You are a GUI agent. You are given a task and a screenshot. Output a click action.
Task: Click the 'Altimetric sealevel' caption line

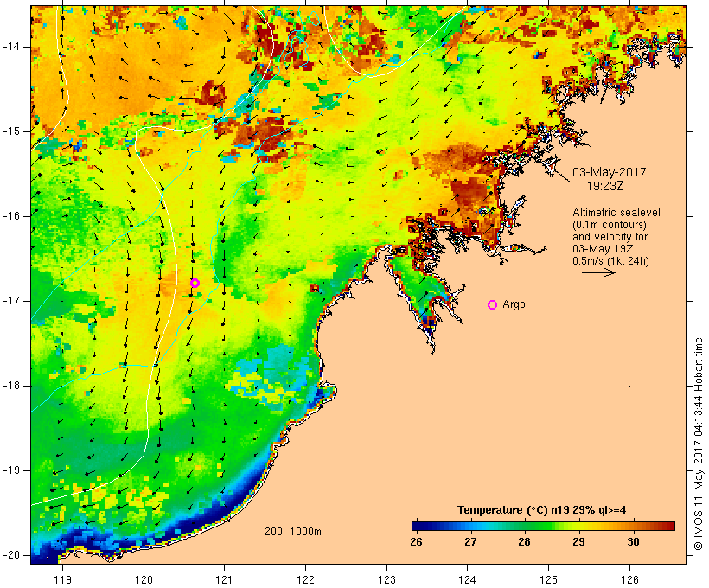tap(616, 213)
